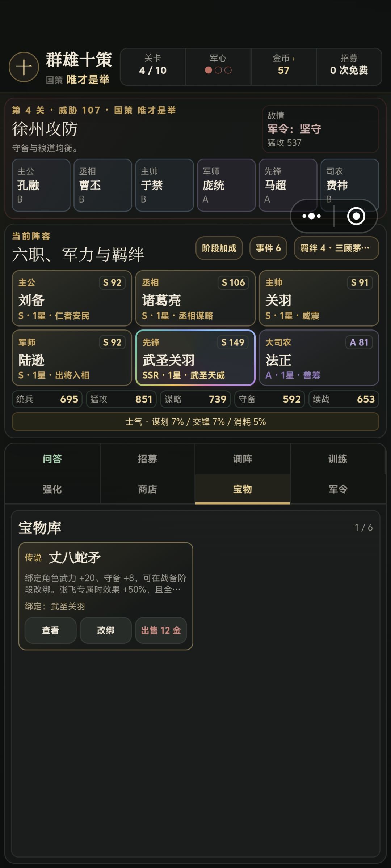Image resolution: width=391 pixels, height=868 pixels.
Task: Select the 强化 upgrade tab
Action: pyautogui.click(x=52, y=489)
